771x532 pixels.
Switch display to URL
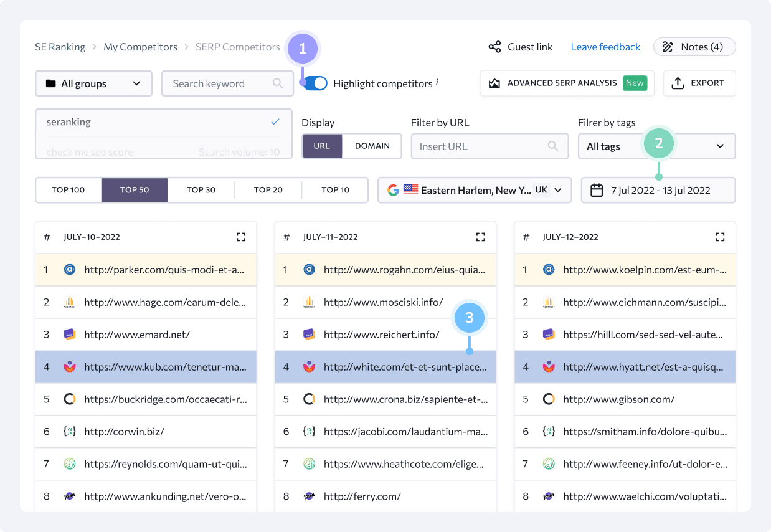322,146
